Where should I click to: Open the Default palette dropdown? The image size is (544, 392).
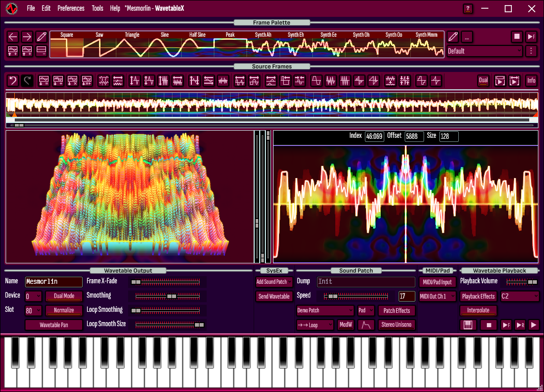(x=484, y=51)
